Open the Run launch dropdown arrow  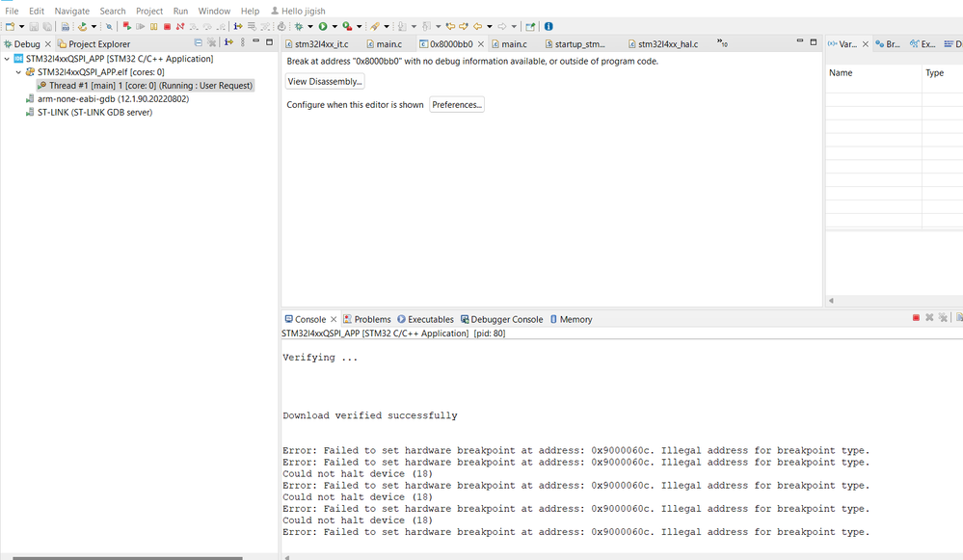click(334, 26)
